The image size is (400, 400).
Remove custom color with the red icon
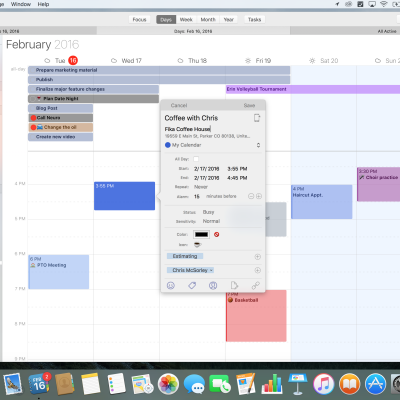(217, 235)
